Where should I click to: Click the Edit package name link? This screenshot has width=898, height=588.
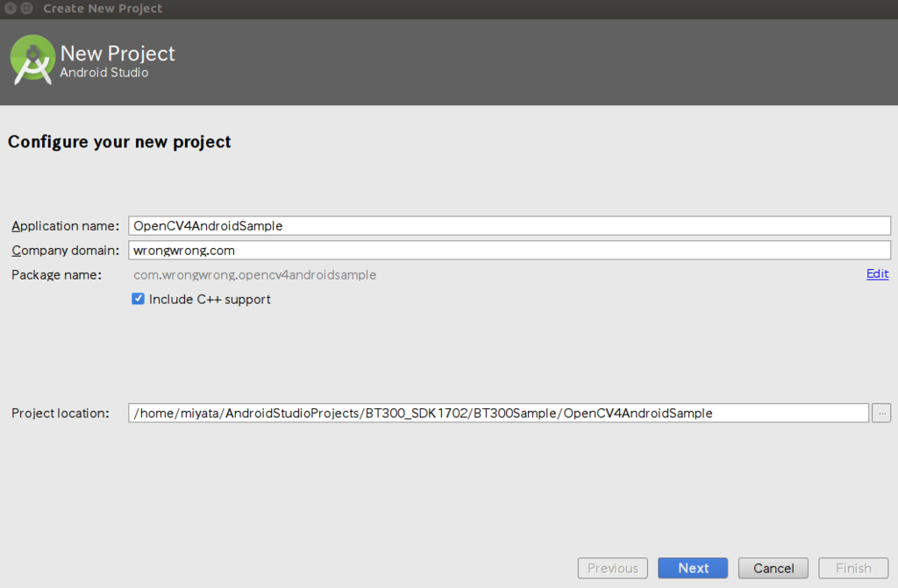(877, 273)
